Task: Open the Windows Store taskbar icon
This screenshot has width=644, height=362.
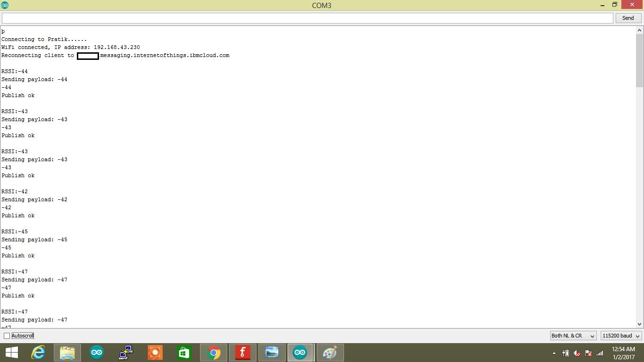Action: click(x=184, y=353)
